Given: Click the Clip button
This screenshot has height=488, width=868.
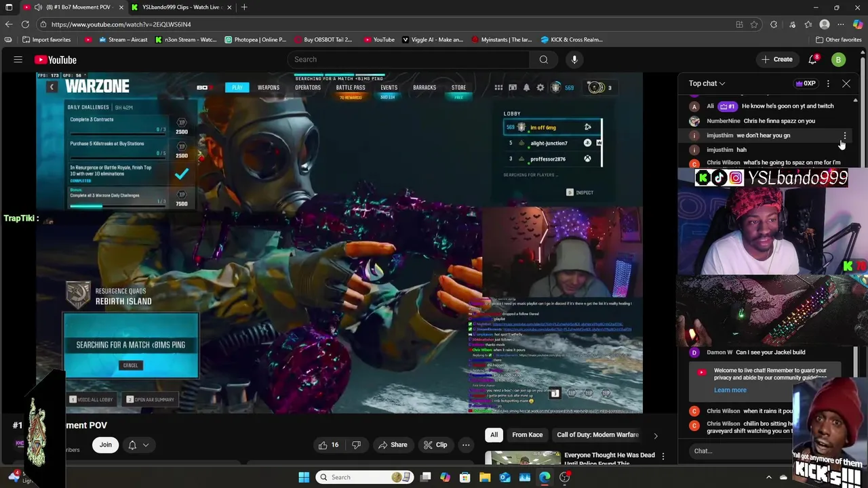Looking at the screenshot, I should pyautogui.click(x=435, y=445).
